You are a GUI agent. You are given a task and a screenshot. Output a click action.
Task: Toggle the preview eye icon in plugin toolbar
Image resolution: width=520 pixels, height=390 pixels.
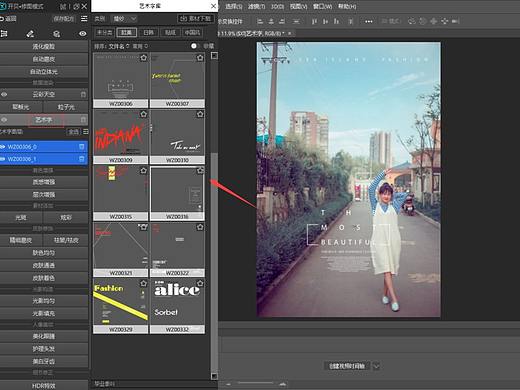pyautogui.click(x=83, y=34)
